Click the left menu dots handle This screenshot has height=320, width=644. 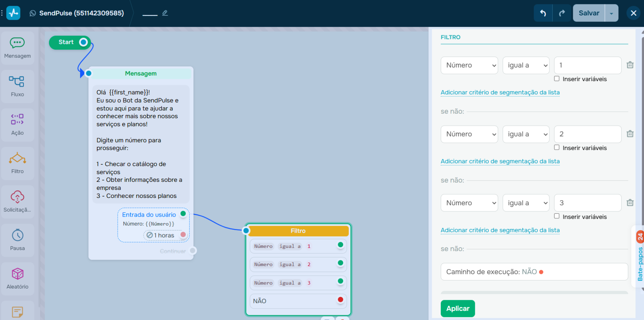coord(2,13)
